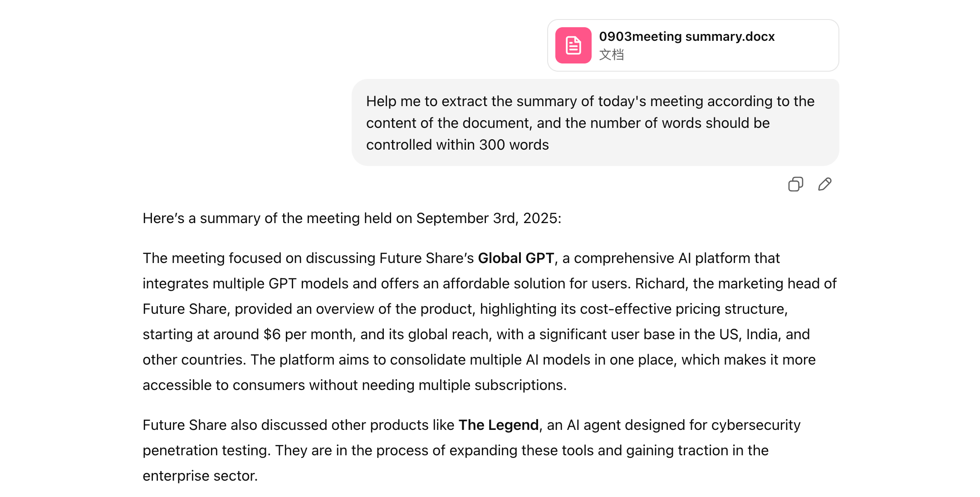The height and width of the screenshot is (497, 980).
Task: Click the summary intro line about September 3rd
Action: [352, 218]
